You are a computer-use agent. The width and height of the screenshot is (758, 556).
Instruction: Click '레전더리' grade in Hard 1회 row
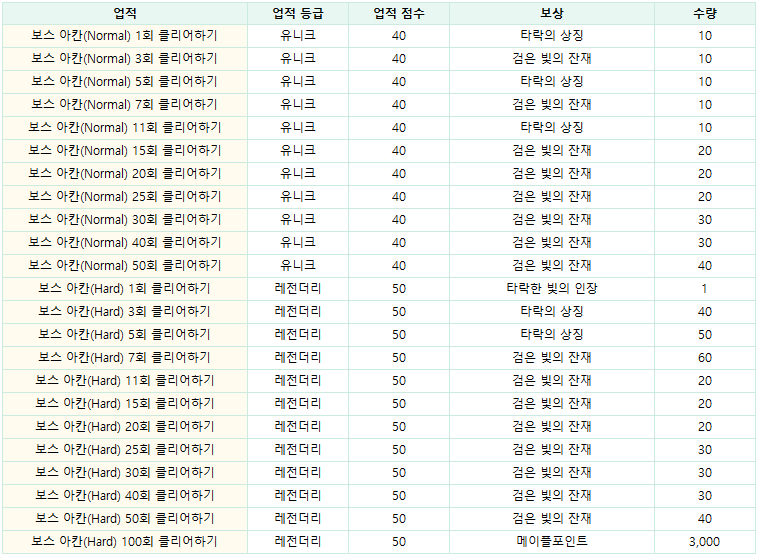298,289
